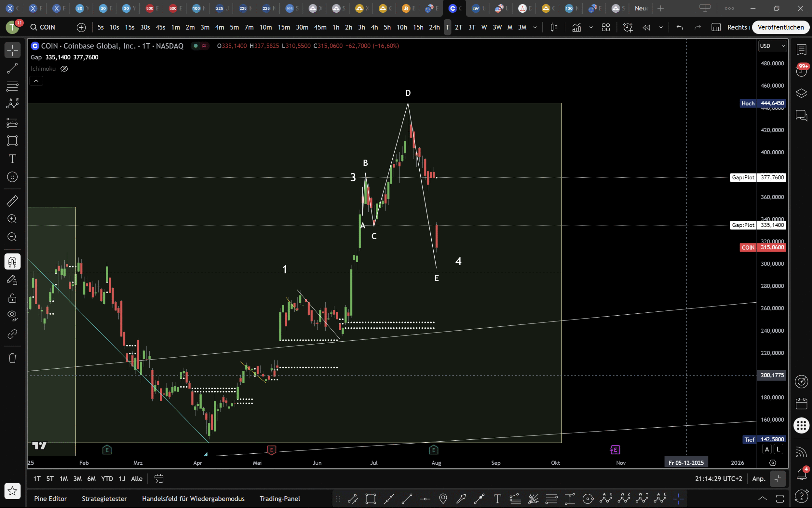Select the YTD date range
Viewport: 812px width, 508px height.
[107, 478]
